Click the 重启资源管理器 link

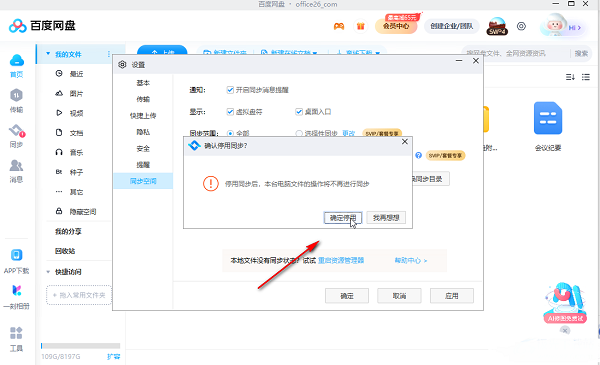(x=341, y=261)
